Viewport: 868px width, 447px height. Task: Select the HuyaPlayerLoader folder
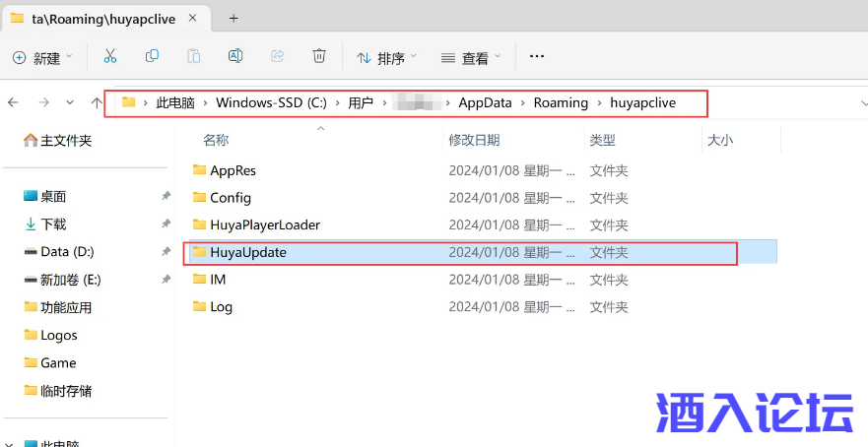[x=264, y=224]
